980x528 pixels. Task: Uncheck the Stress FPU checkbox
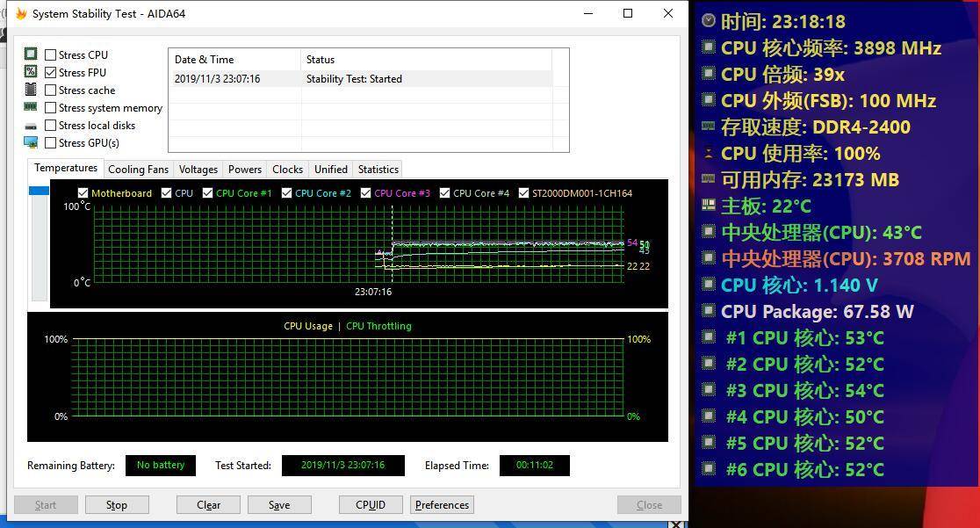coord(51,73)
